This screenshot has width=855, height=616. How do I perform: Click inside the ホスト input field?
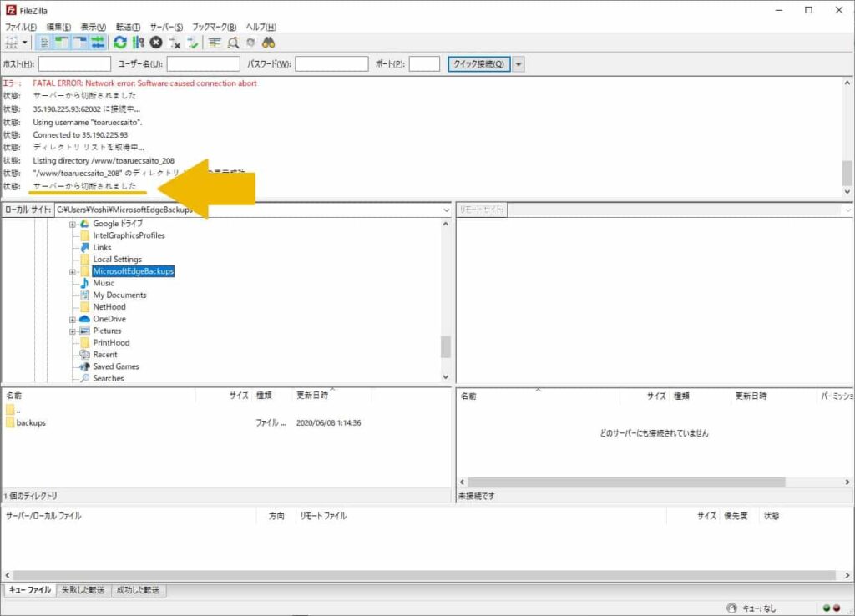pyautogui.click(x=73, y=63)
